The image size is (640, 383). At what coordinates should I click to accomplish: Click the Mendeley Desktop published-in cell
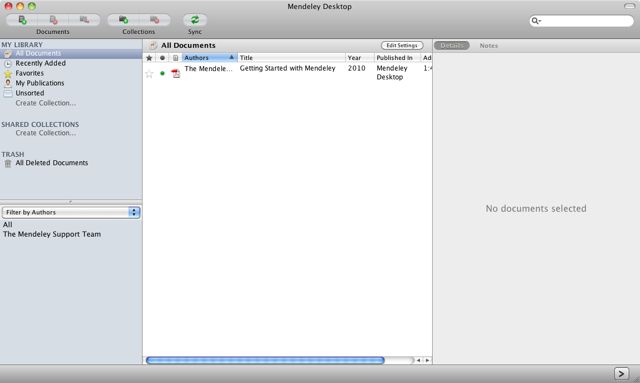pos(392,73)
